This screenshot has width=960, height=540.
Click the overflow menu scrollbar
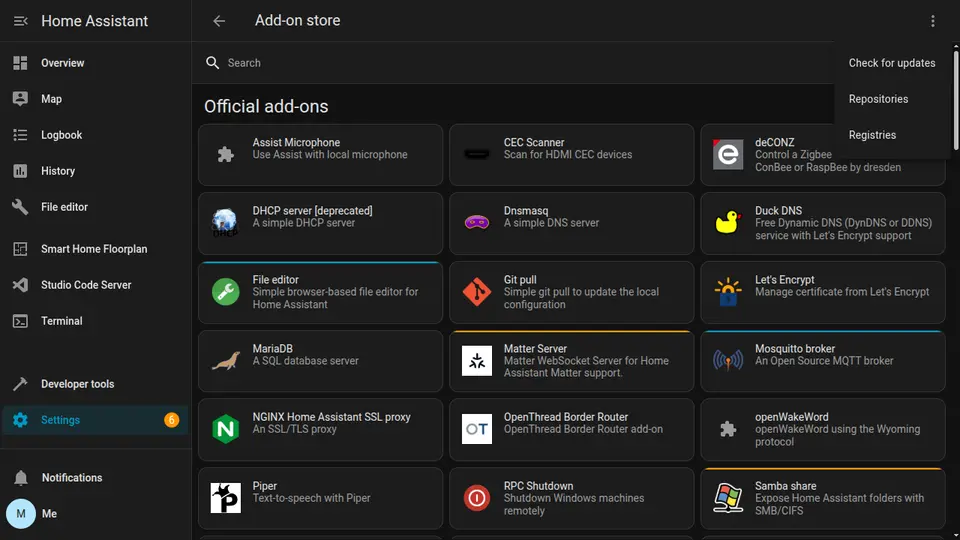(x=956, y=101)
